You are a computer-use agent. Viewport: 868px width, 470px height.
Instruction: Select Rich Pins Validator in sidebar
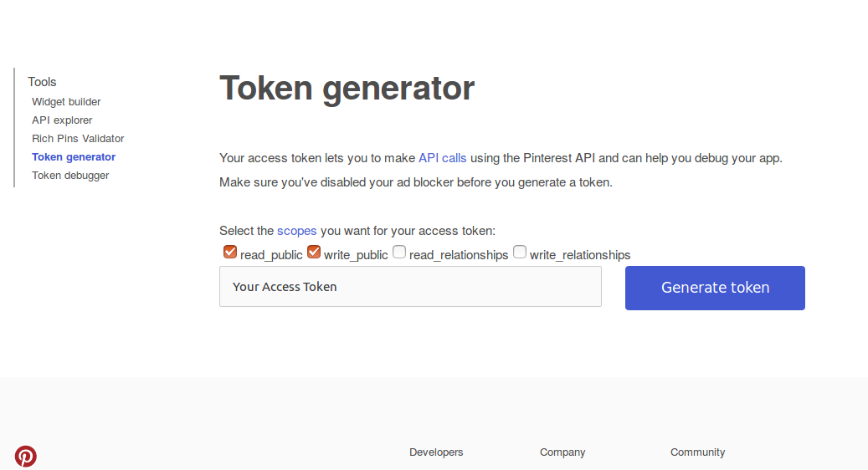(78, 138)
